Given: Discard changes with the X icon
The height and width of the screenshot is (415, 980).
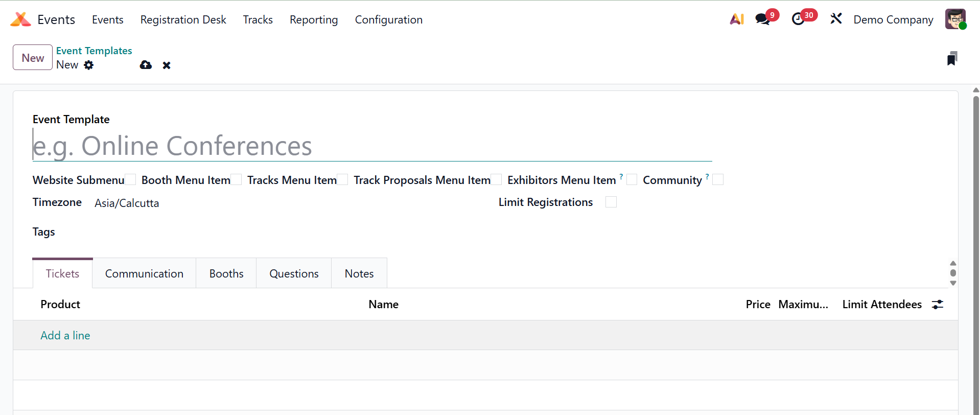Looking at the screenshot, I should pyautogui.click(x=167, y=65).
